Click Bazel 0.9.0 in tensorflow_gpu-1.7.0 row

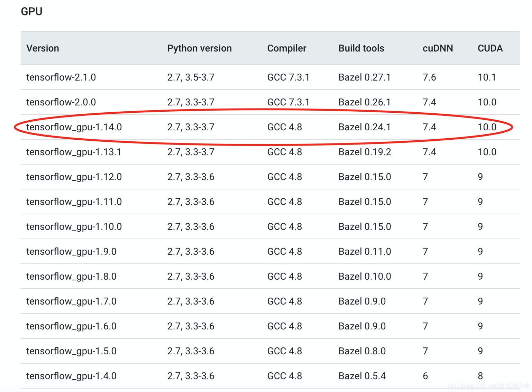coord(362,301)
